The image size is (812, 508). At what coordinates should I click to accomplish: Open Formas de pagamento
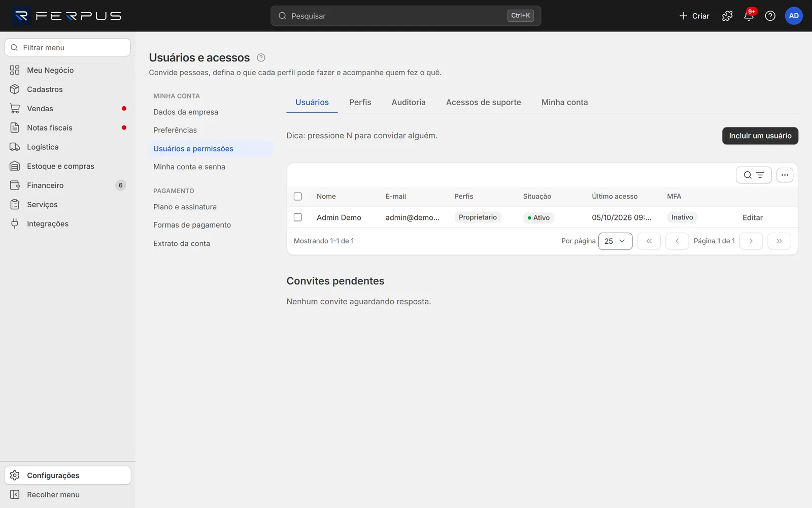211,225
